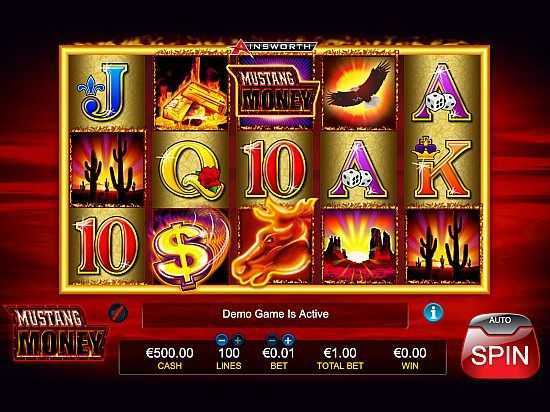Click the eagle symbol on the reels

pos(360,92)
